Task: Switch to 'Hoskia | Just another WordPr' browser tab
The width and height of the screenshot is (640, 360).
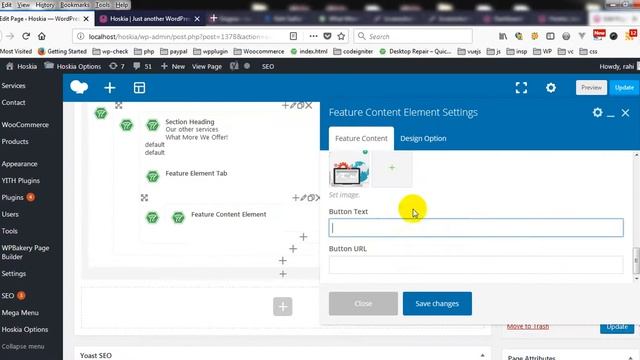Action: click(150, 19)
